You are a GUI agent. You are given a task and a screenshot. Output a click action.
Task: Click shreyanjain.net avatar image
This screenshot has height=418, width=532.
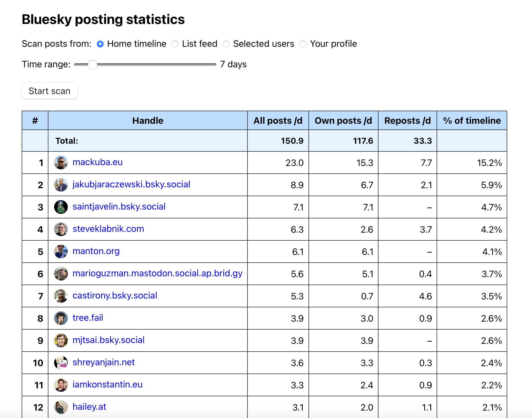pyautogui.click(x=61, y=363)
